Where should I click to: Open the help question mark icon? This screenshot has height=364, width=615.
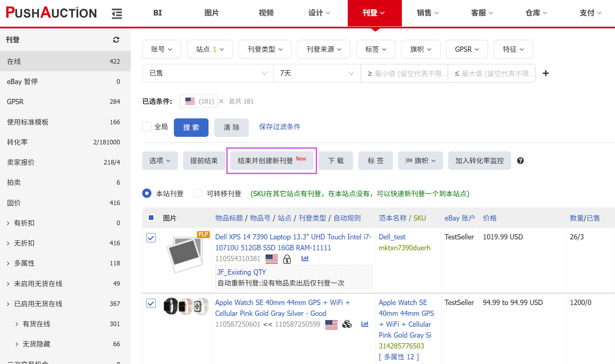point(520,161)
